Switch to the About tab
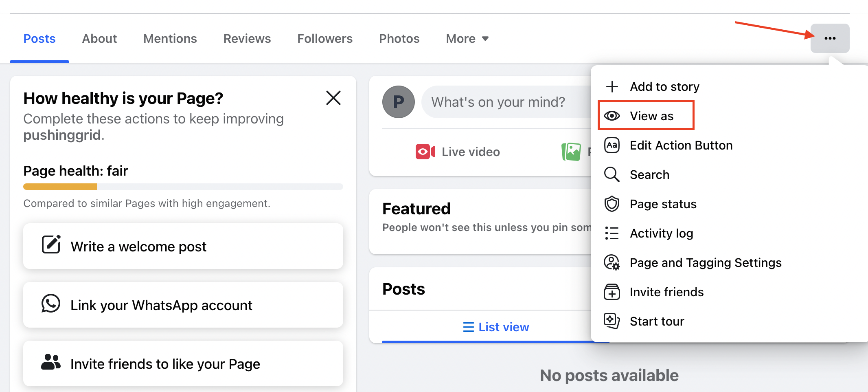Screen dimensions: 868x392 [x=99, y=39]
